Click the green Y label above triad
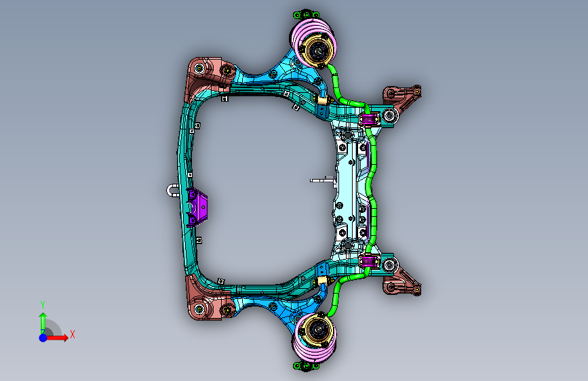Viewport: 588px width, 381px height. (x=43, y=305)
